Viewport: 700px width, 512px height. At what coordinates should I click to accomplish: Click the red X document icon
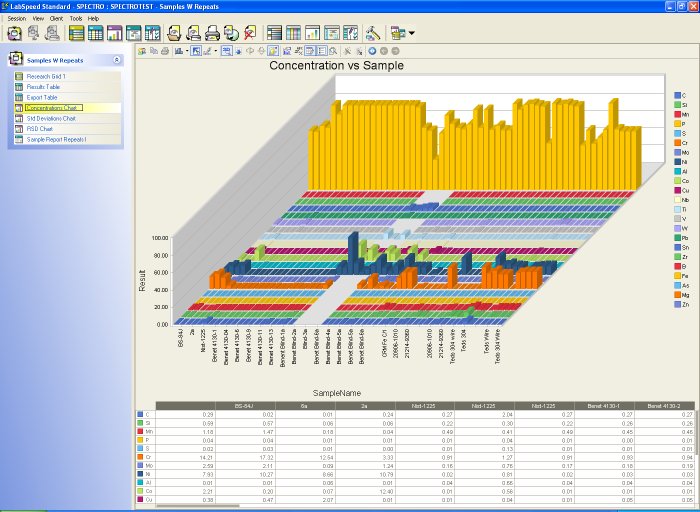(x=249, y=33)
